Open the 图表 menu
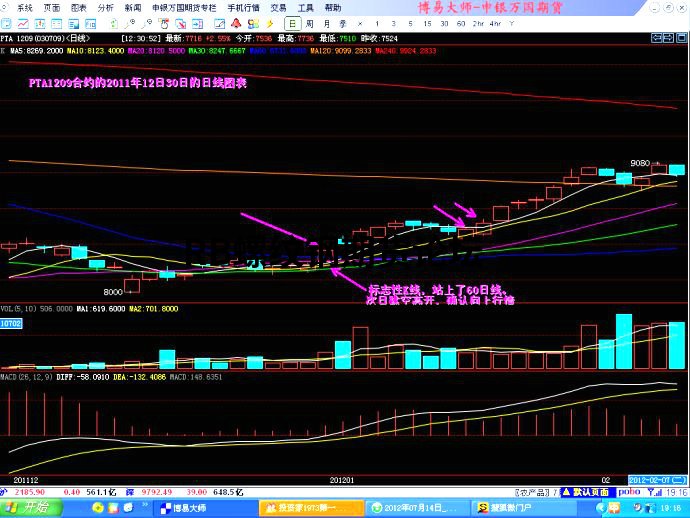The width and height of the screenshot is (690, 518). pos(78,8)
